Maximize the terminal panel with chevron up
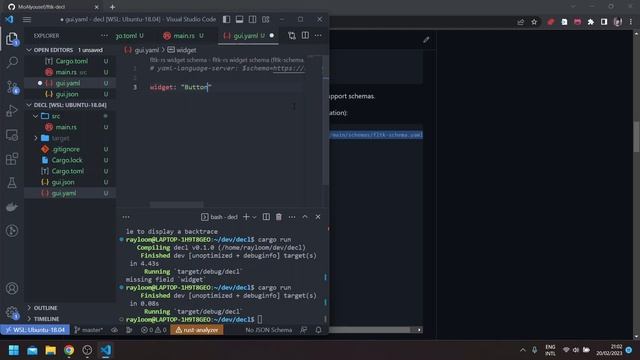 (x=305, y=217)
